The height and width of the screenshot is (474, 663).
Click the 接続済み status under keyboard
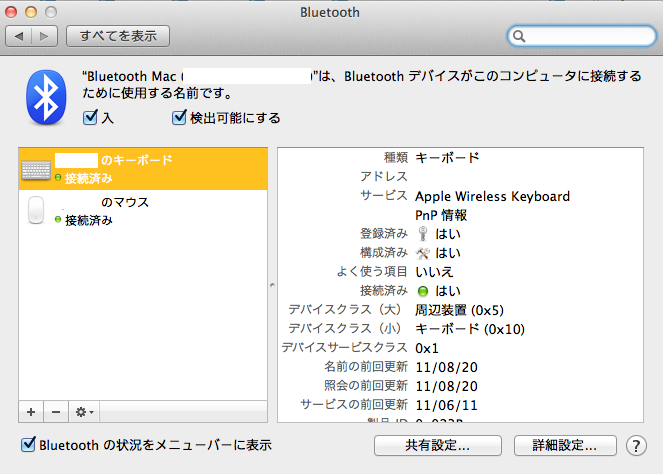[89, 178]
